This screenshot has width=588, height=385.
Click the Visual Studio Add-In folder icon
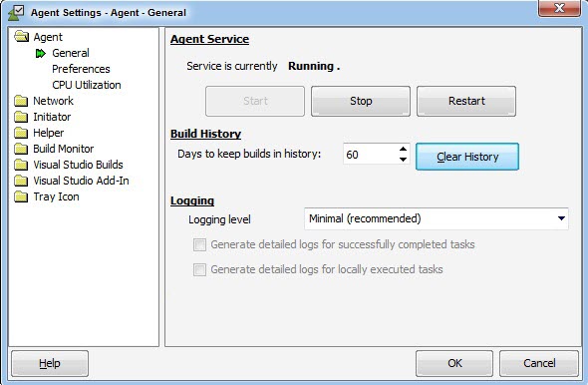point(21,181)
